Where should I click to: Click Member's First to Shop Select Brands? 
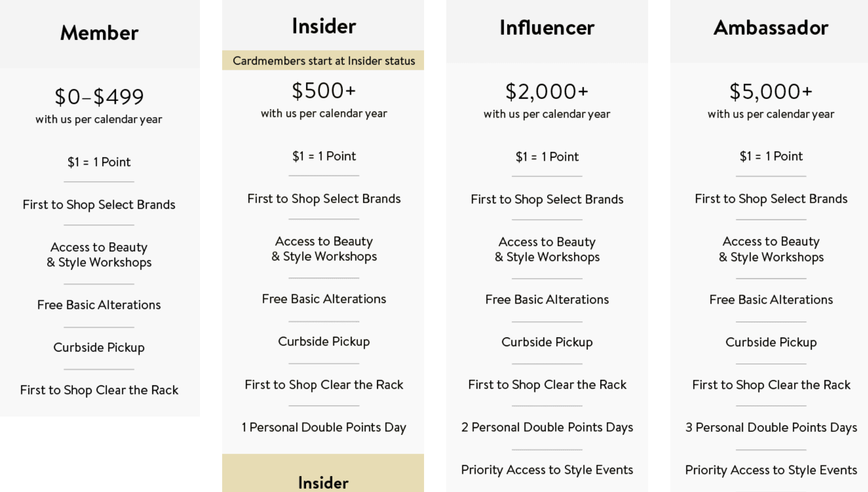click(99, 205)
